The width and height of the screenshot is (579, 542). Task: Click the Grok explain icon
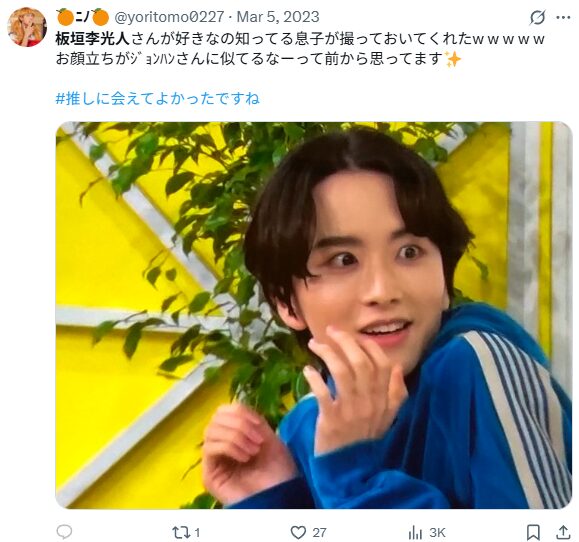[x=537, y=17]
